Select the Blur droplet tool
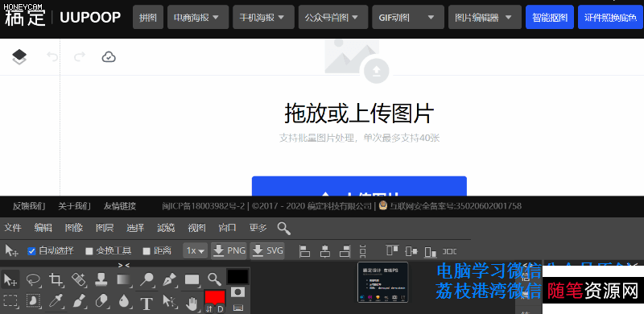The width and height of the screenshot is (644, 314). point(124,302)
